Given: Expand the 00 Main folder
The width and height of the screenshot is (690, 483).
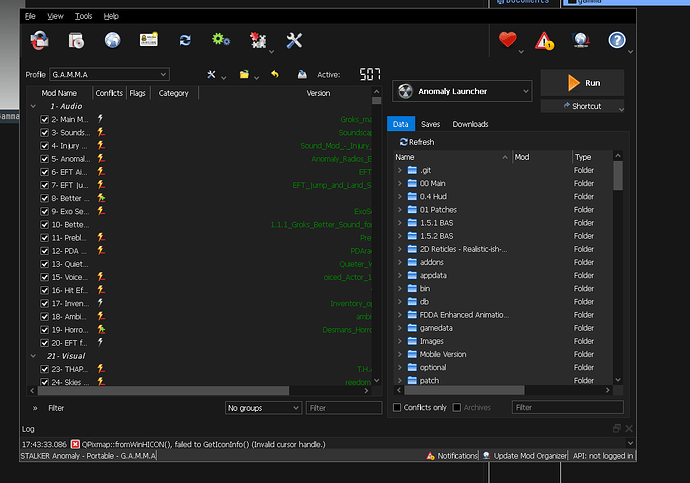Looking at the screenshot, I should coord(400,183).
